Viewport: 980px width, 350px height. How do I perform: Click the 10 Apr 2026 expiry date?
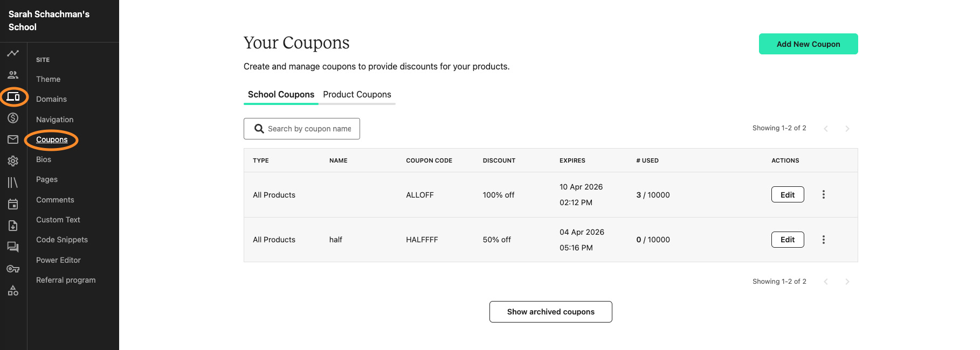point(581,187)
